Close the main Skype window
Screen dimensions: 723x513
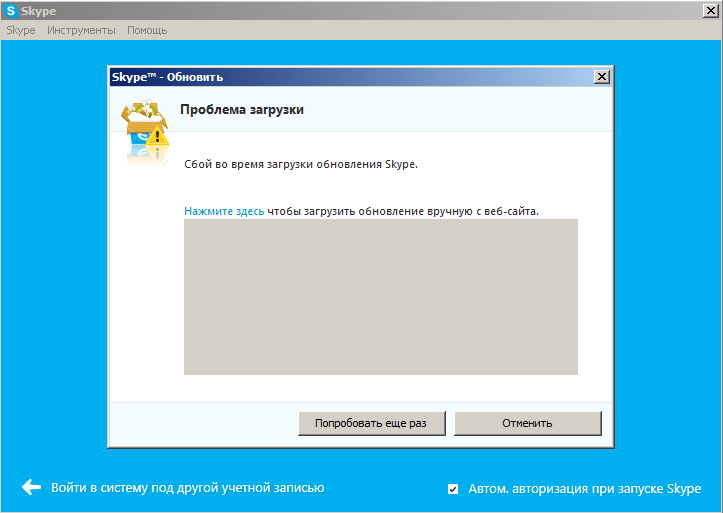tap(711, 10)
